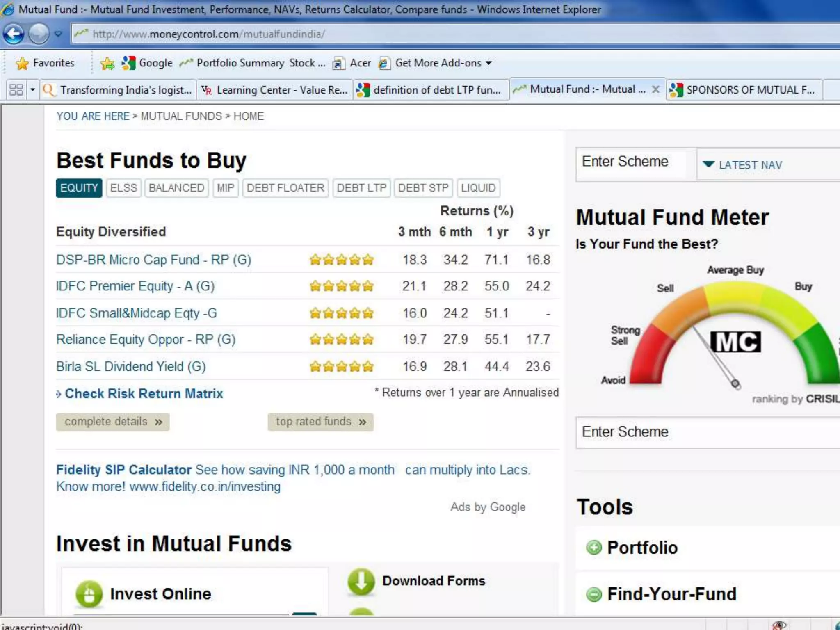Expand the Quick Tabs list dropdown arrow

coord(32,90)
